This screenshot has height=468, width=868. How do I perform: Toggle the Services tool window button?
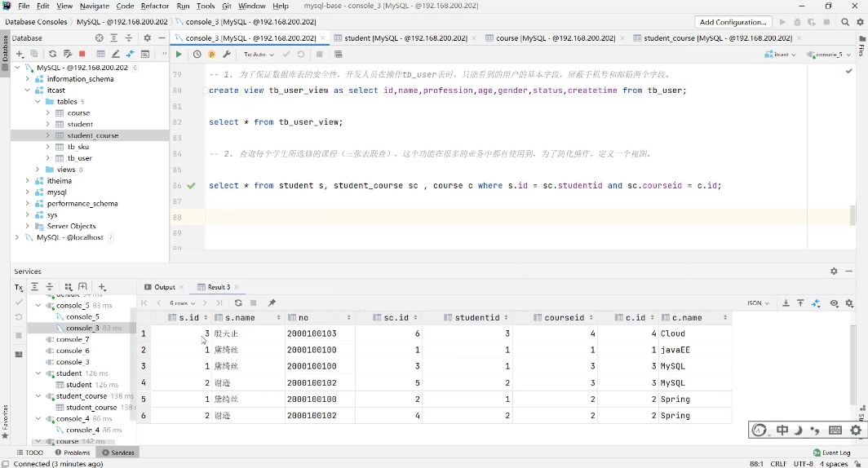click(x=117, y=453)
